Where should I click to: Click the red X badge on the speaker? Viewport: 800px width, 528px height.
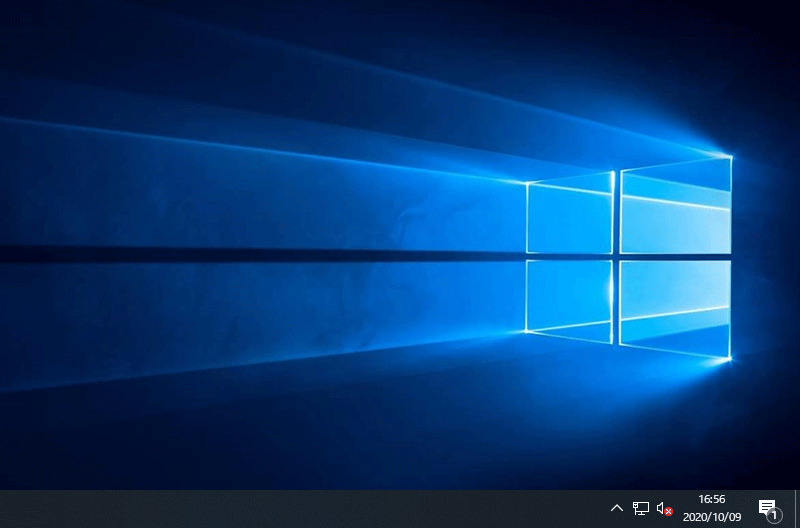tap(669, 512)
